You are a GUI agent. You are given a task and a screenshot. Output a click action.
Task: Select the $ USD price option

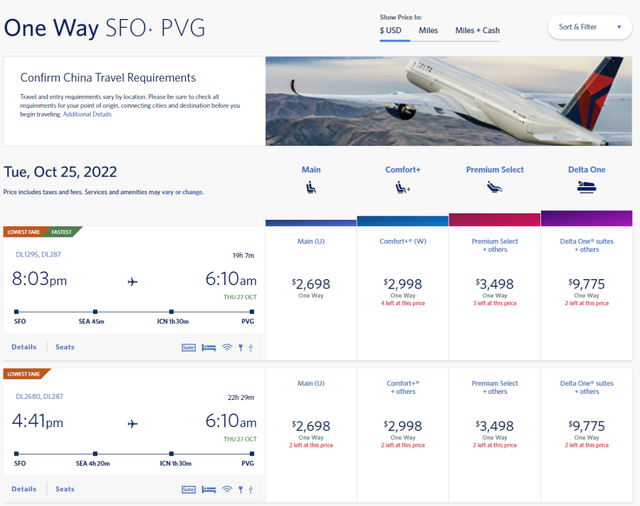pyautogui.click(x=390, y=30)
